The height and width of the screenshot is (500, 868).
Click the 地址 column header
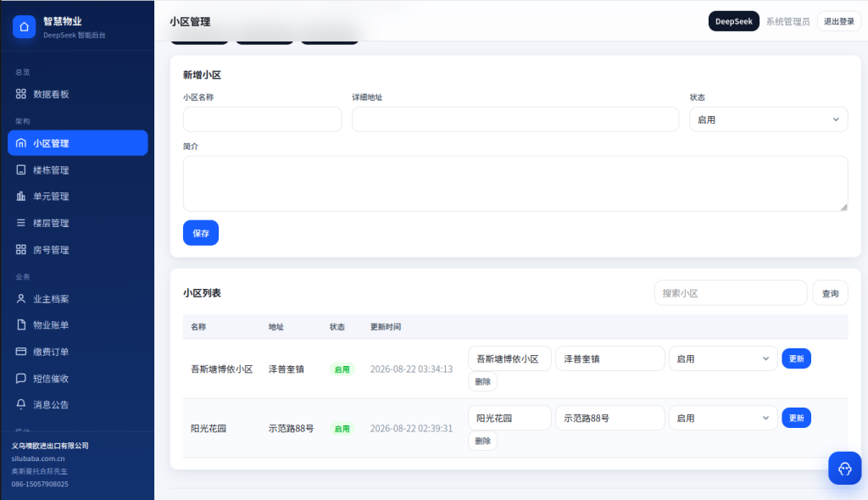276,326
